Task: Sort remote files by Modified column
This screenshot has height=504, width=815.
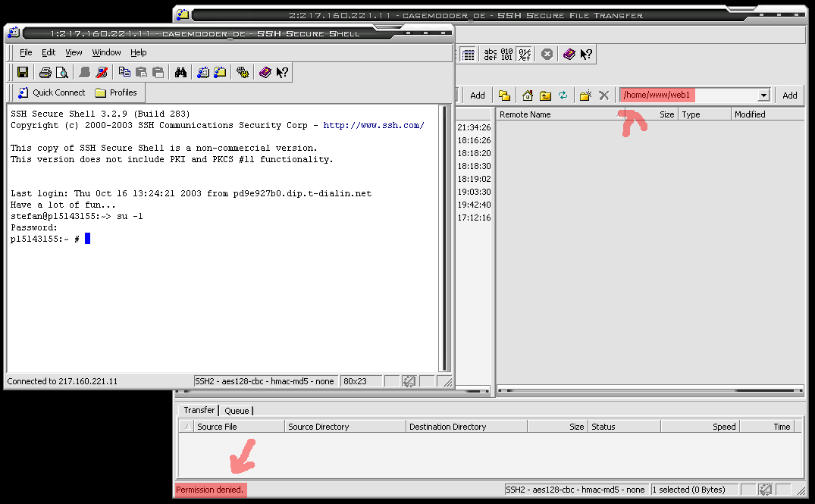Action: coord(750,114)
